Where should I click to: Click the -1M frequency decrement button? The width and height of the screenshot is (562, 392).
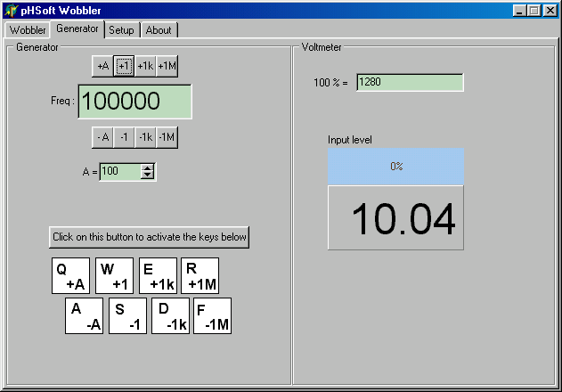click(x=167, y=137)
